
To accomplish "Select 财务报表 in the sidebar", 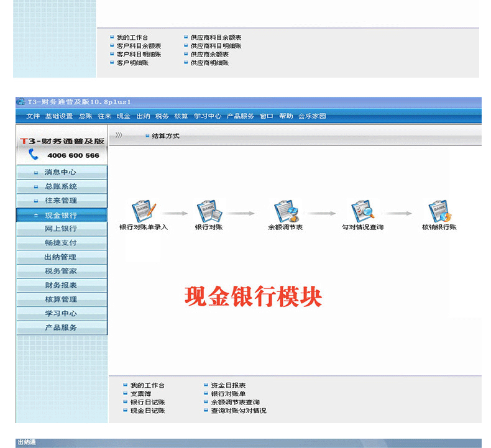I will [62, 286].
